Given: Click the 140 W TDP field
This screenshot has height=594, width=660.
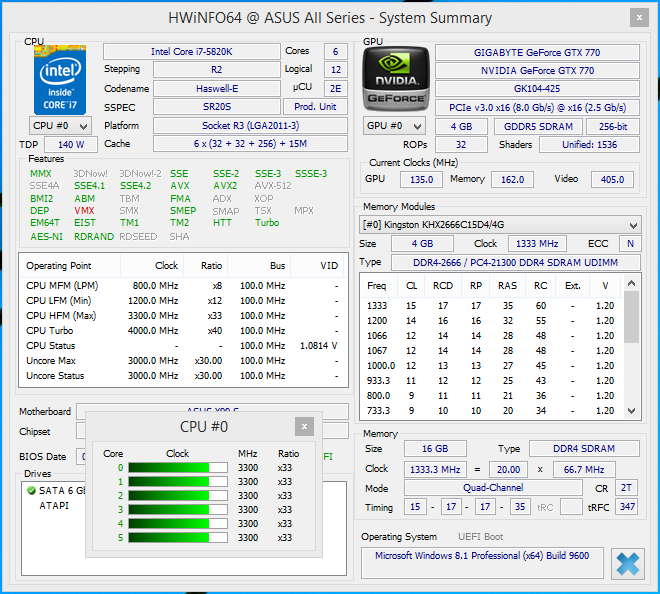Looking at the screenshot, I should (71, 144).
